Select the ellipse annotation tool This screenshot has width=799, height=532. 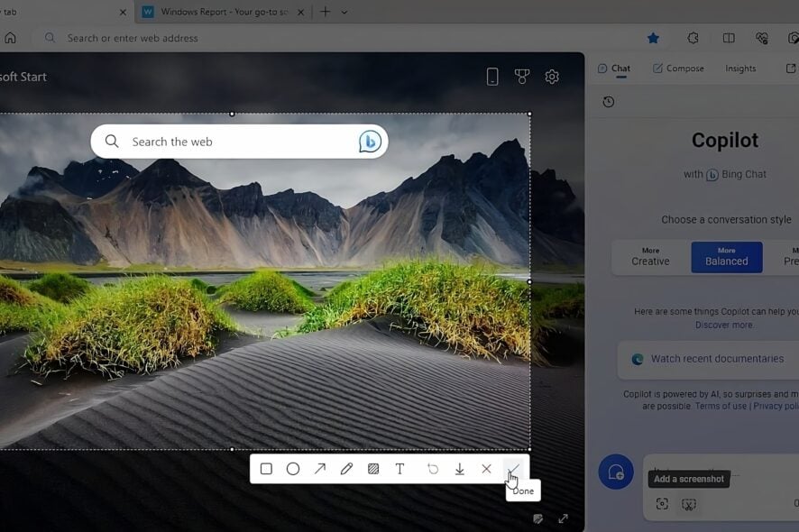293,469
